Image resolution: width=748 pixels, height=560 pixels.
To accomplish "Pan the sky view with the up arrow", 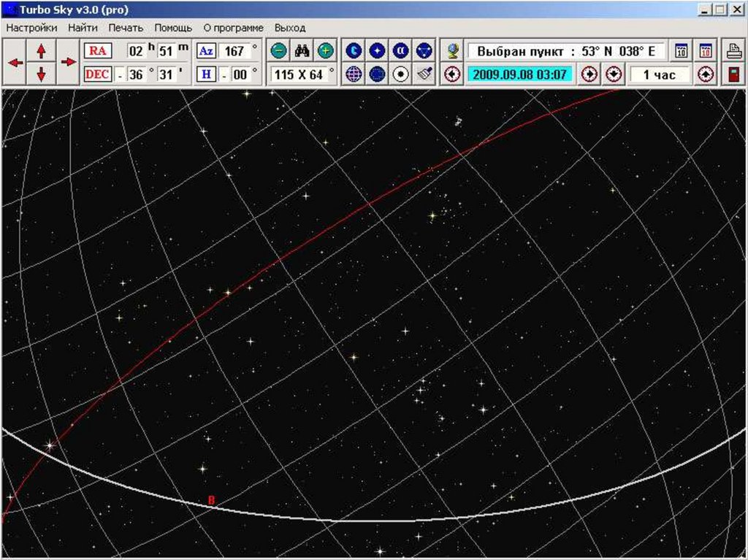I will tap(42, 50).
